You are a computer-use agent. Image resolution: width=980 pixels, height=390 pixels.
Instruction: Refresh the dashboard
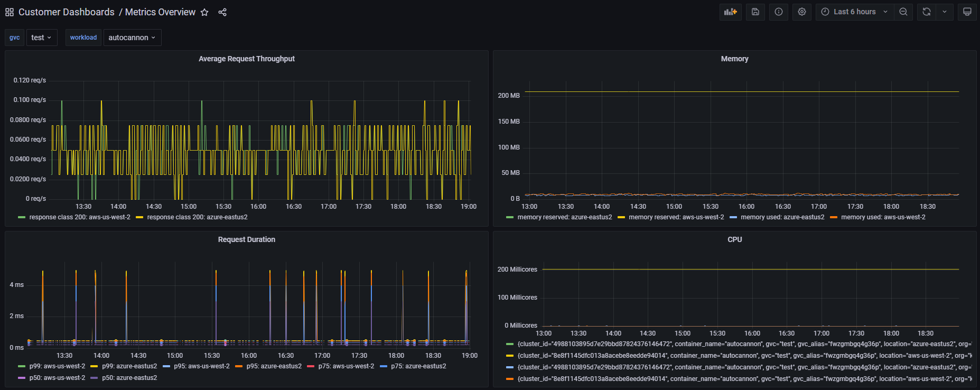click(927, 12)
